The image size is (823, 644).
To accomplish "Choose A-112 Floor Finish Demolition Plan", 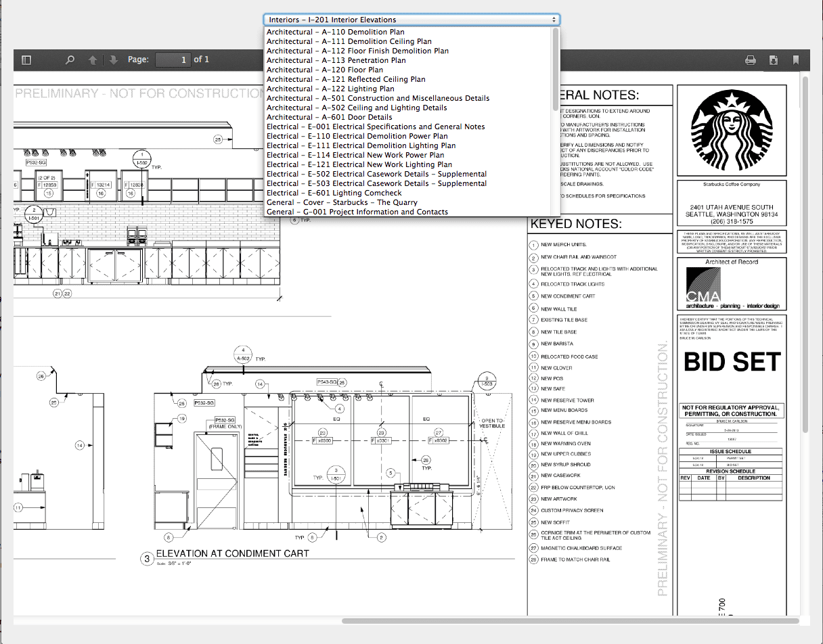I will 408,51.
